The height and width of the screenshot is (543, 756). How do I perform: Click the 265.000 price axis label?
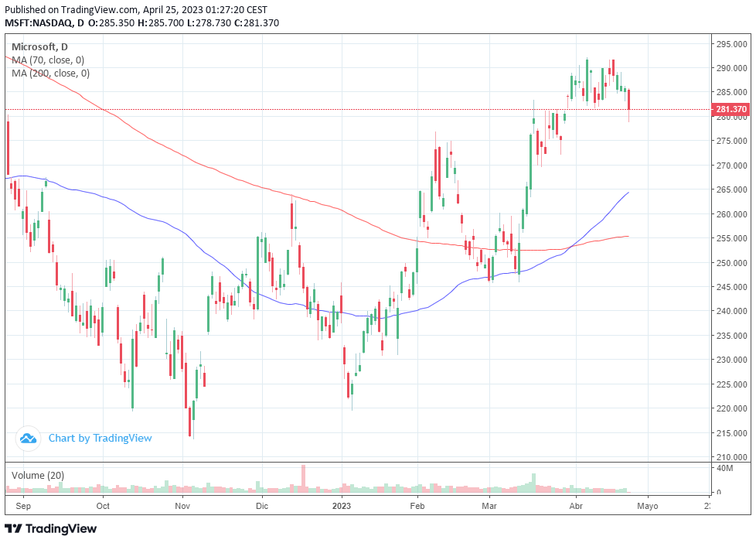(x=731, y=190)
